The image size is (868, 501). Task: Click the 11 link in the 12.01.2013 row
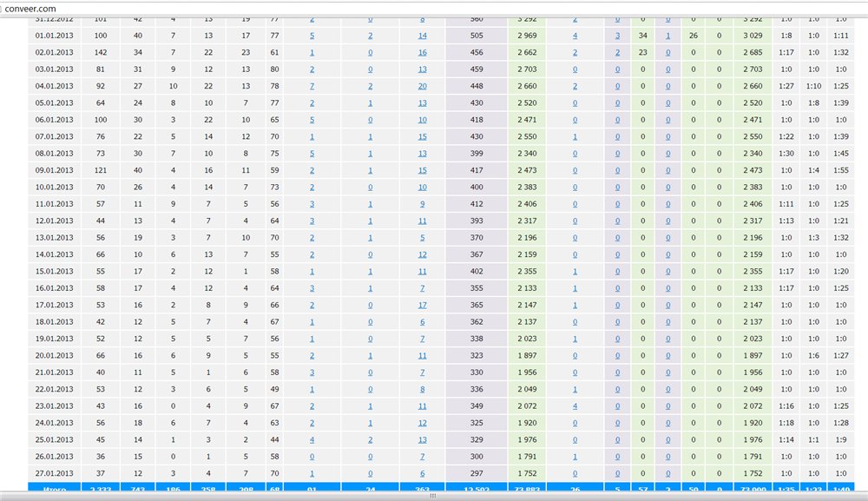click(x=423, y=221)
